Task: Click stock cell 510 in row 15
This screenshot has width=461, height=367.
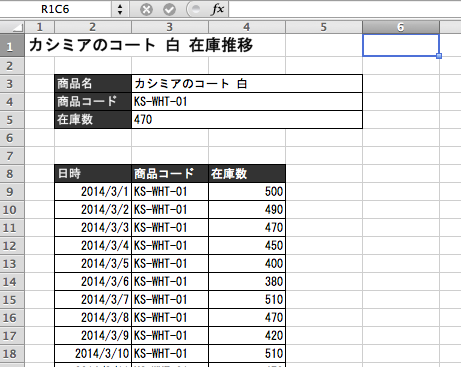Action: pos(247,300)
